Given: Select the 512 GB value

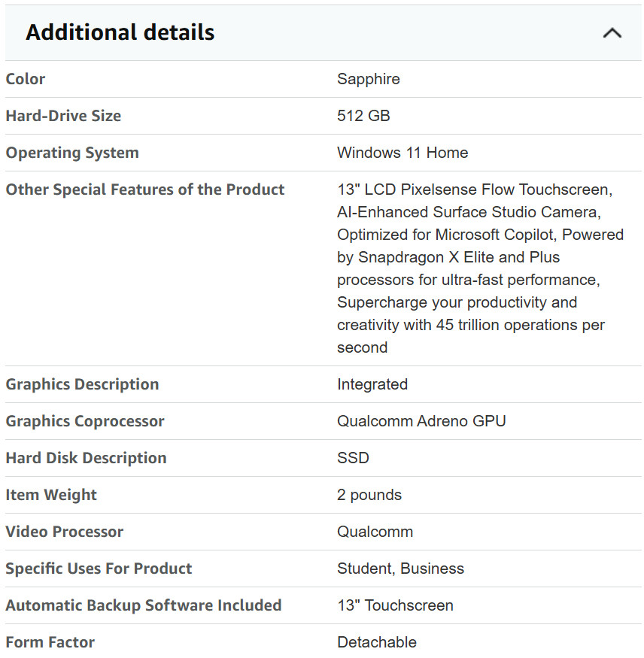Looking at the screenshot, I should pos(363,116).
